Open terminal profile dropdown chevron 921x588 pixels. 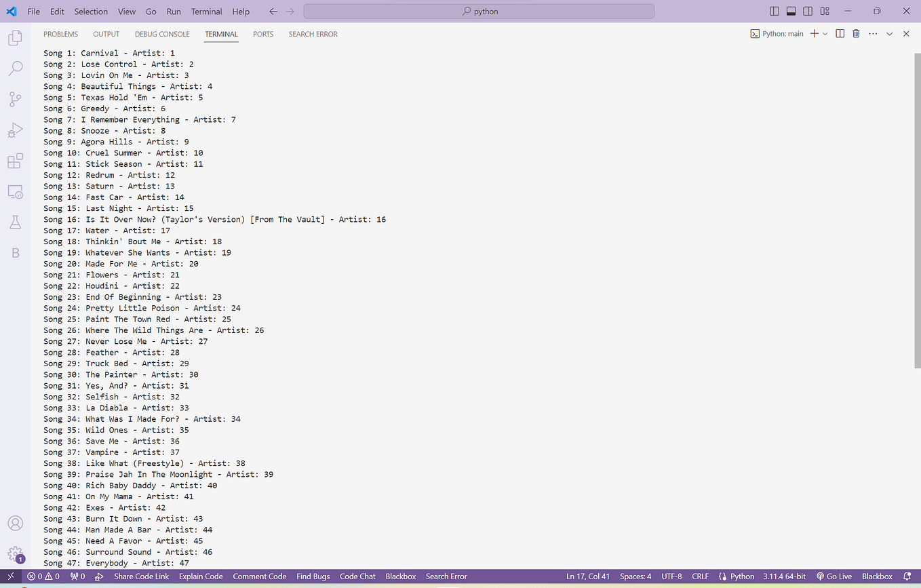tap(825, 33)
